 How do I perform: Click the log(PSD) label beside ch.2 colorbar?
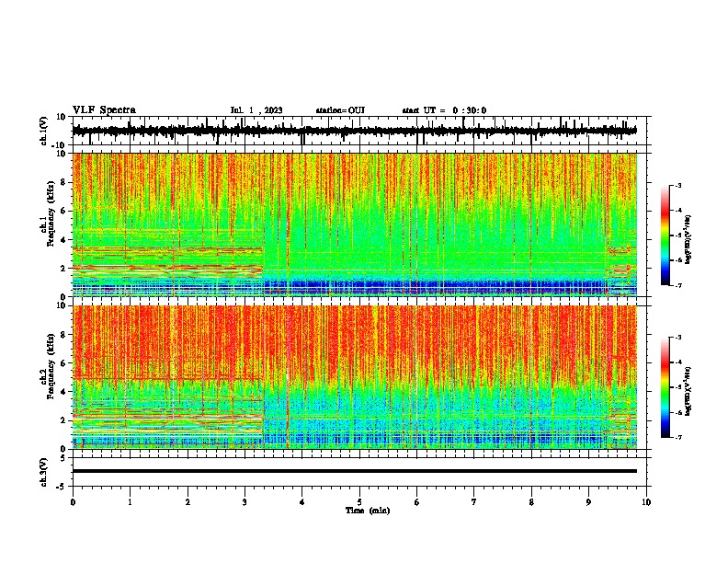tap(688, 391)
